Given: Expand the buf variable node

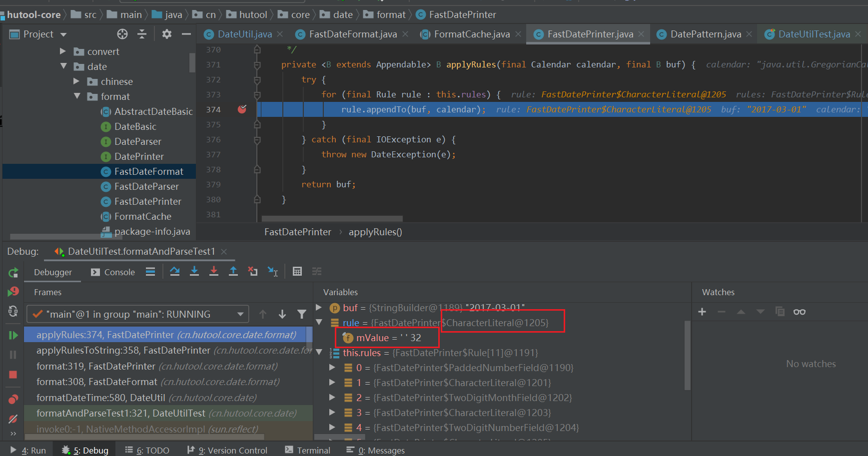Looking at the screenshot, I should 319,307.
